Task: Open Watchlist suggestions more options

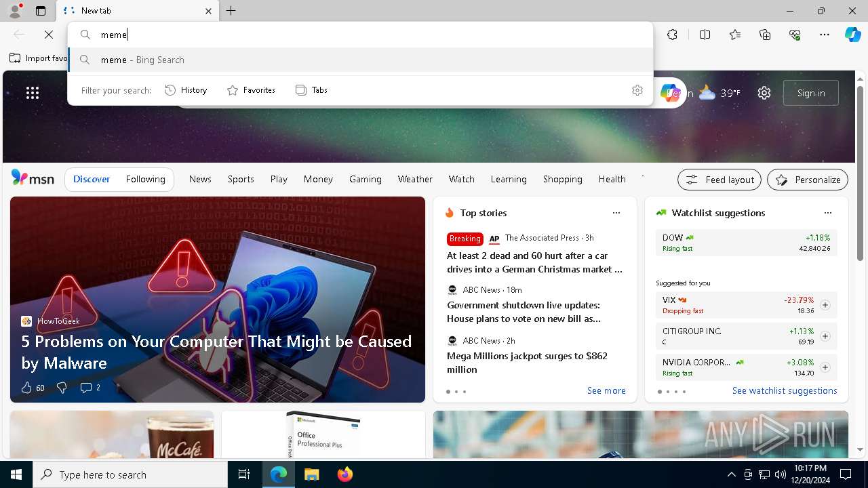Action: [x=828, y=213]
